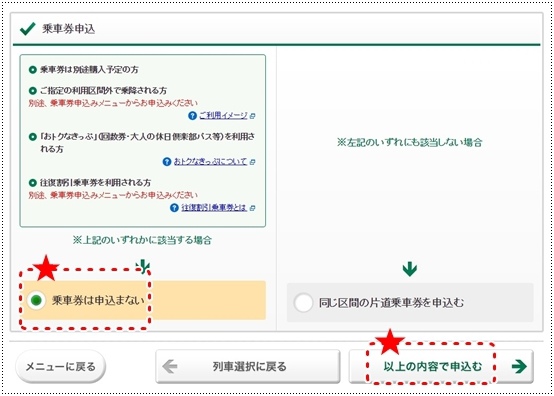Viewport: 554px width, 396px height.
Task: Click '以上の内容で申込む' button
Action: (x=441, y=366)
